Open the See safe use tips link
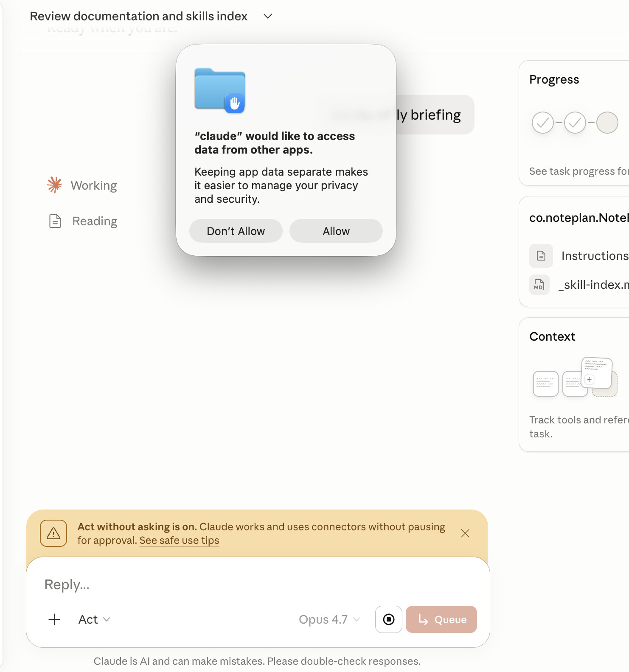Screen dimensions: 629x672 (179, 540)
